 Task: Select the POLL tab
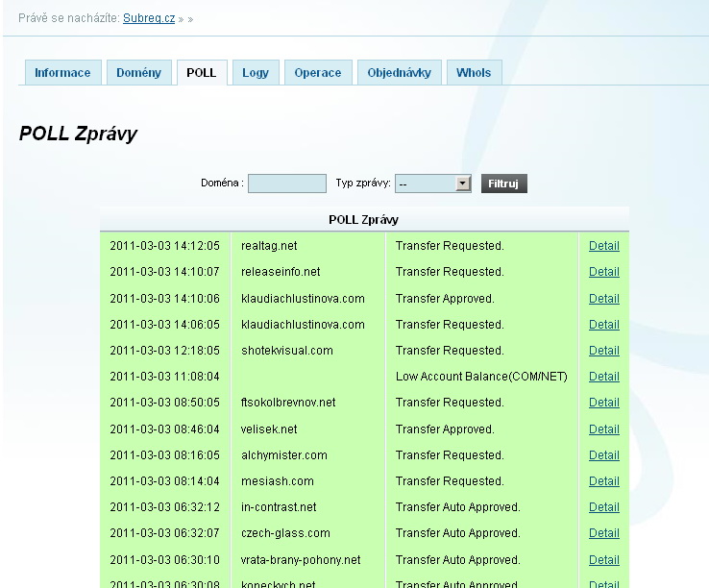(202, 73)
